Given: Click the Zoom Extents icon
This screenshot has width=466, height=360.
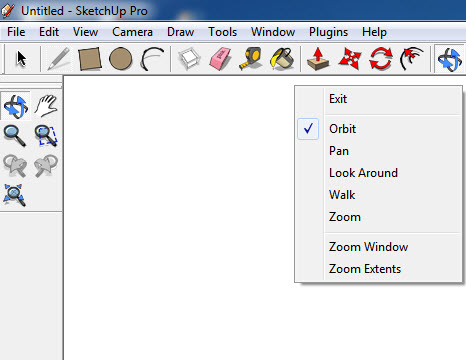Looking at the screenshot, I should [14, 195].
